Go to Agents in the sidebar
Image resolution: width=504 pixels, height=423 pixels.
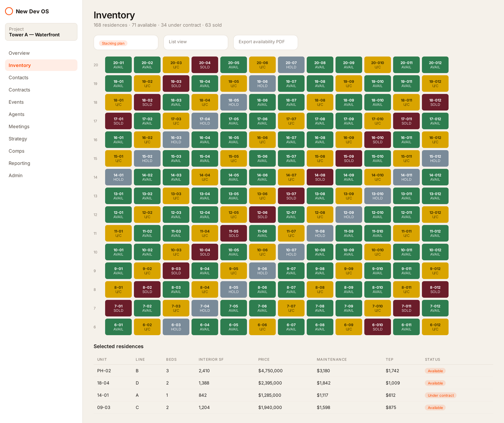coord(41,114)
